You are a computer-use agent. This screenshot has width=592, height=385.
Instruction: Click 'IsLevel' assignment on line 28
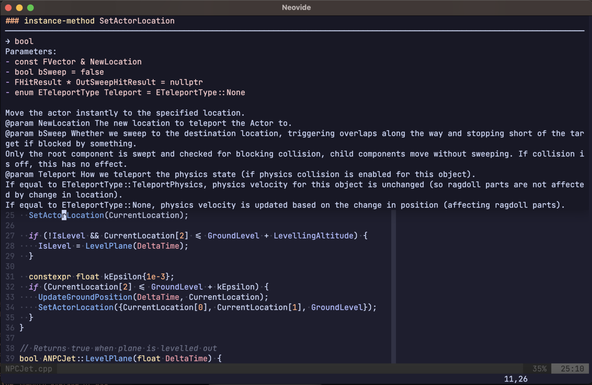54,246
